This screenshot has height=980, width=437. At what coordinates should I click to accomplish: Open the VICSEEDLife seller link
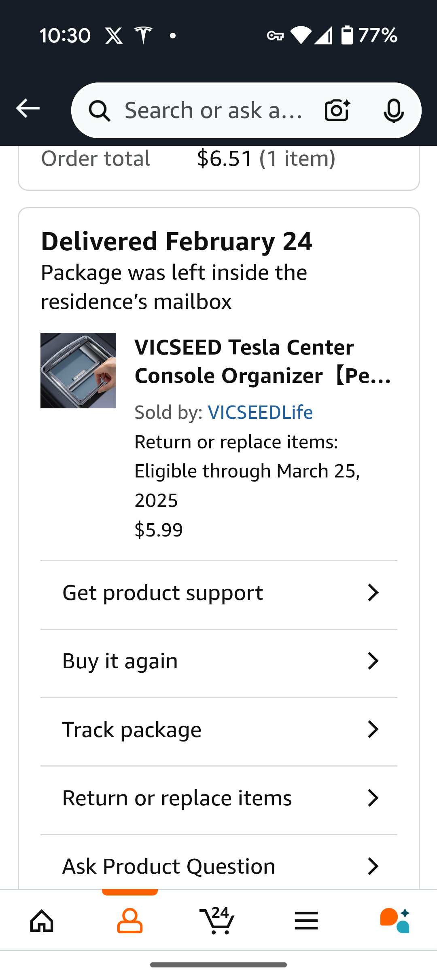coord(260,412)
